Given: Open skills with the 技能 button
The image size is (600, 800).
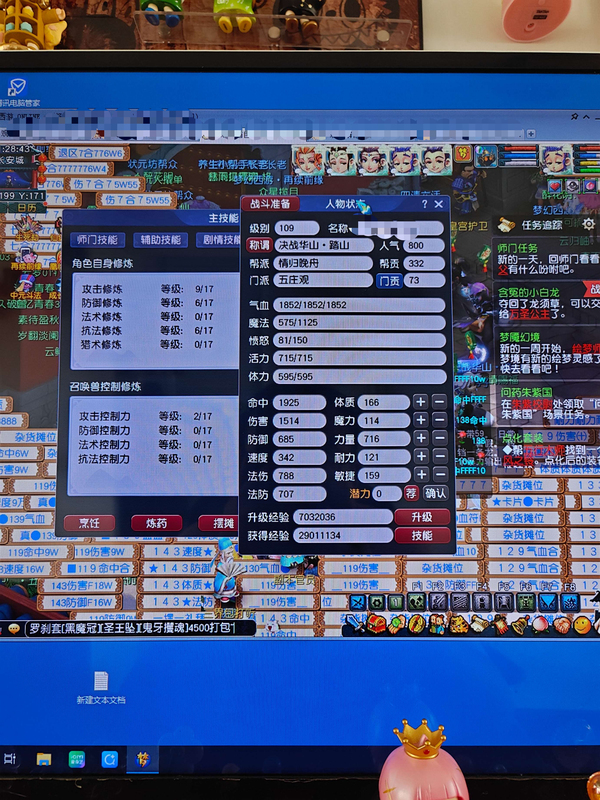Looking at the screenshot, I should click(x=422, y=535).
